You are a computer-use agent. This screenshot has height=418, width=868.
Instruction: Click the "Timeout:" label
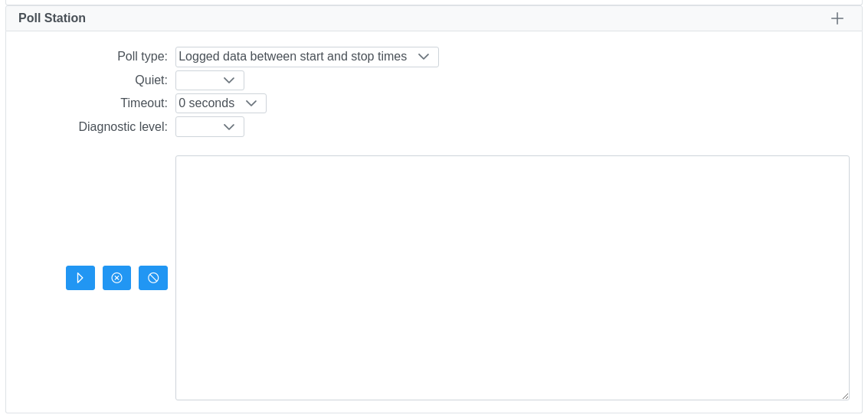coord(144,103)
